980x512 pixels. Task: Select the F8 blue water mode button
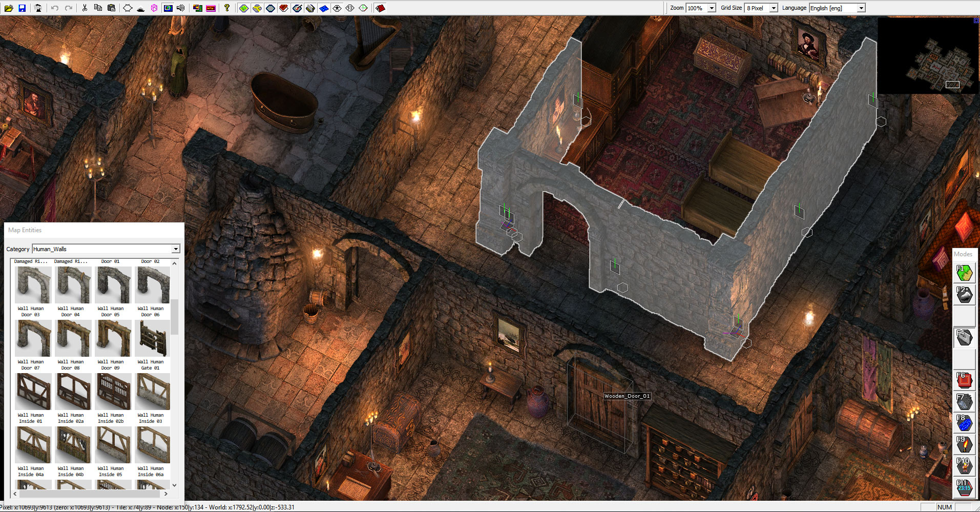964,423
